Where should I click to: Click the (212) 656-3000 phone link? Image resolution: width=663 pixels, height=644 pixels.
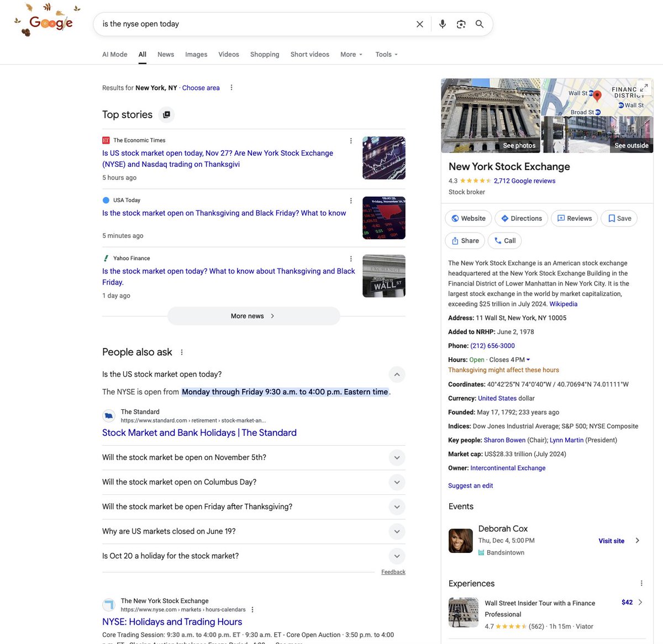[492, 346]
